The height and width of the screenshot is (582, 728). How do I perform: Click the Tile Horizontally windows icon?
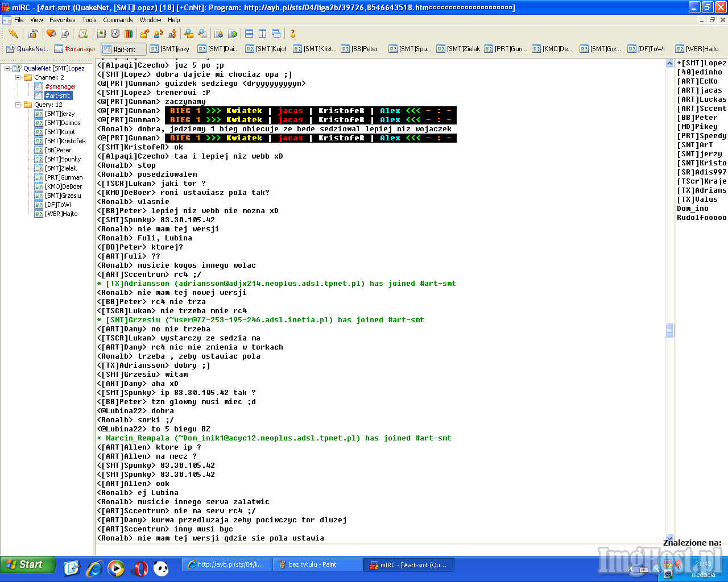249,34
